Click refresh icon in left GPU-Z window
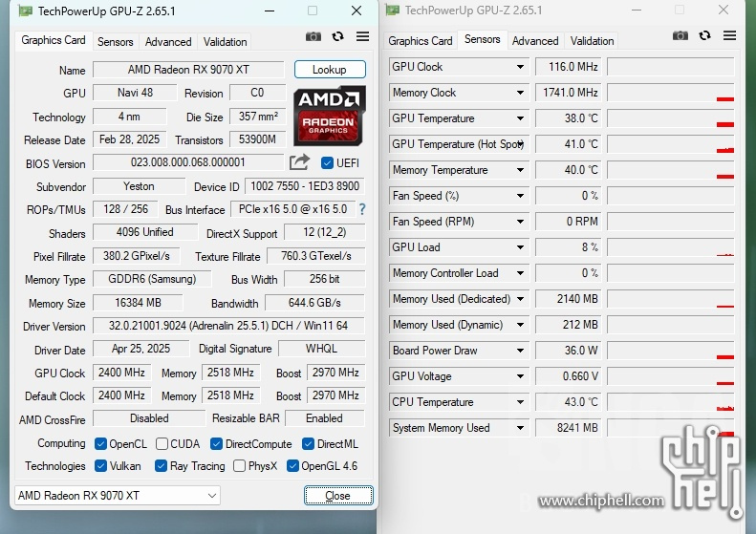 (338, 36)
